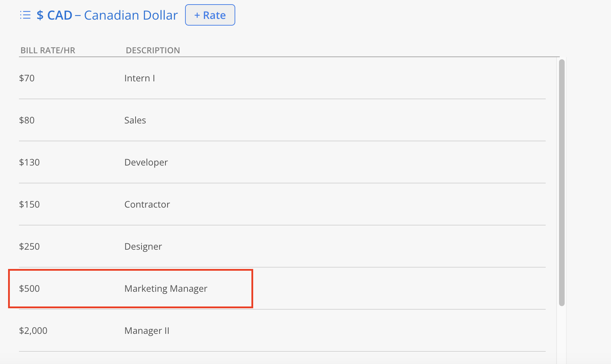Click the DESCRIPTION column header
Image resolution: width=611 pixels, height=364 pixels.
coord(153,50)
